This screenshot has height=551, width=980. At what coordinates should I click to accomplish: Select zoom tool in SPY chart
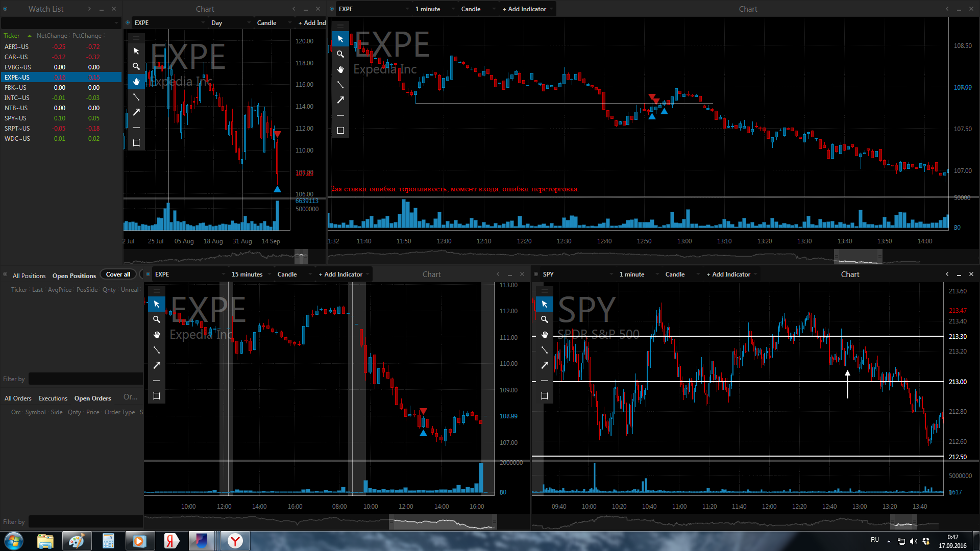tap(545, 319)
